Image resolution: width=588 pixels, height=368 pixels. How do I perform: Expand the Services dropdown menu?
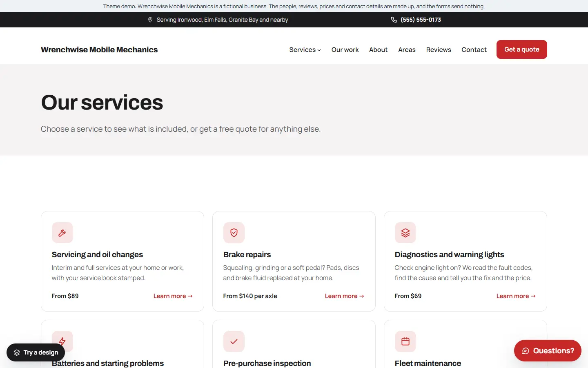[x=305, y=49]
